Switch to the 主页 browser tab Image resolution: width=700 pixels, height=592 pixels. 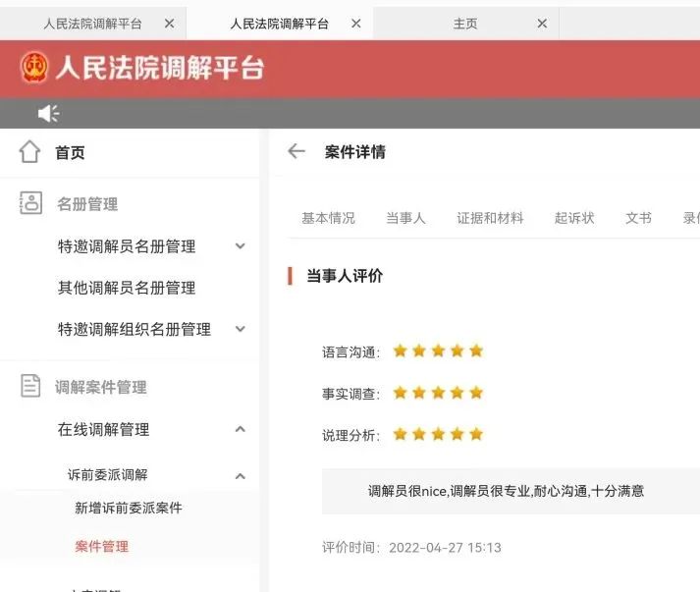pos(465,24)
